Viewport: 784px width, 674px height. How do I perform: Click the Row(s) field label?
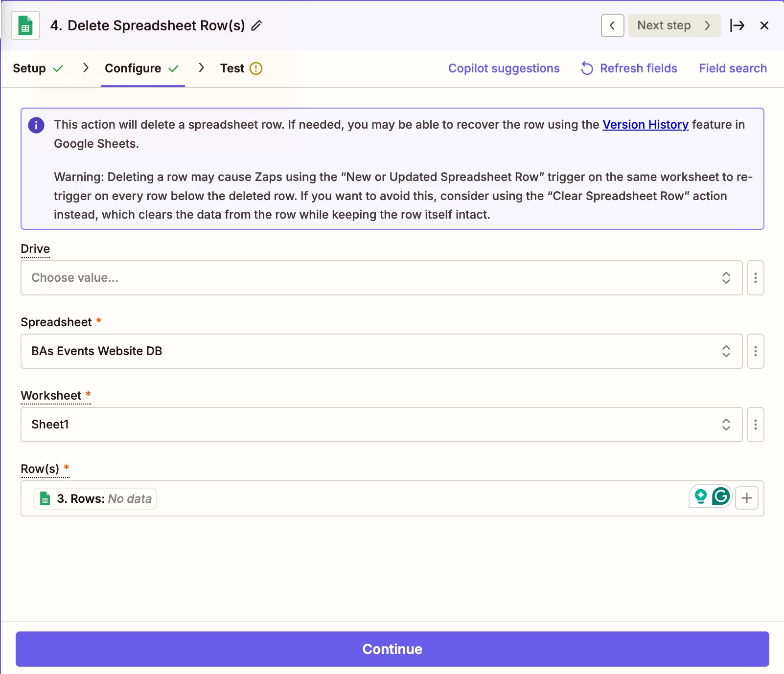tap(40, 469)
